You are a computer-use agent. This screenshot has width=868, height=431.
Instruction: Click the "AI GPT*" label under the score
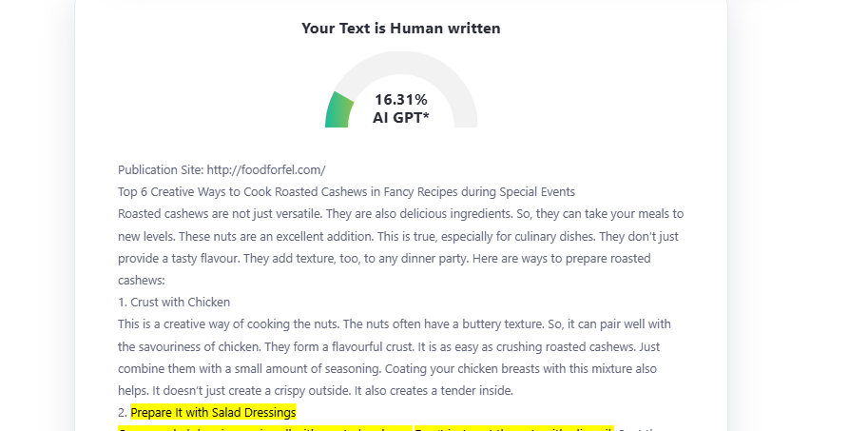[x=400, y=118]
